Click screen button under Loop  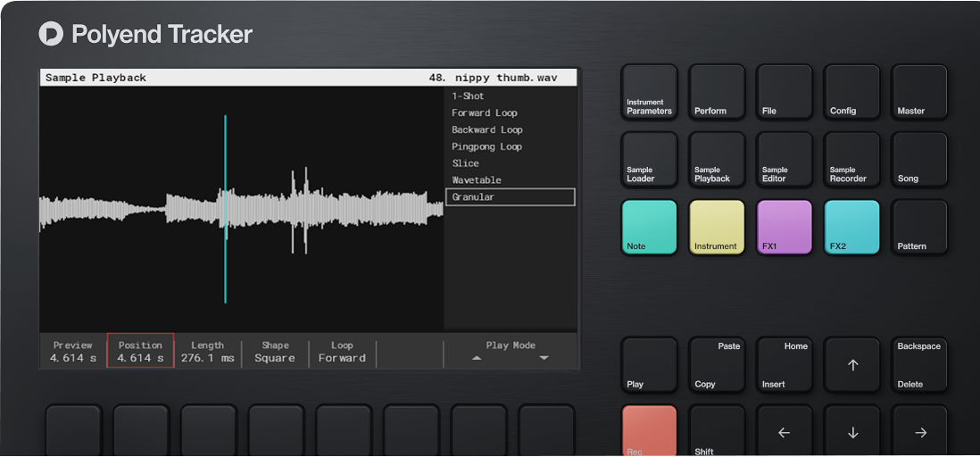click(x=344, y=431)
